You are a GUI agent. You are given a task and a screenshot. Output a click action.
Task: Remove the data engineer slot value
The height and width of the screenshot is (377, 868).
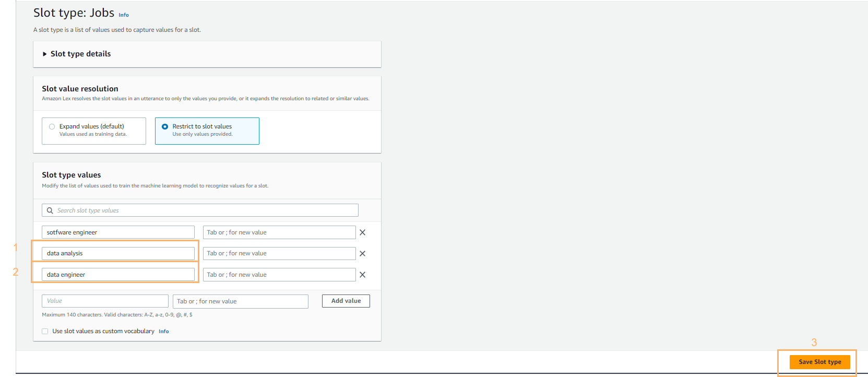[362, 275]
